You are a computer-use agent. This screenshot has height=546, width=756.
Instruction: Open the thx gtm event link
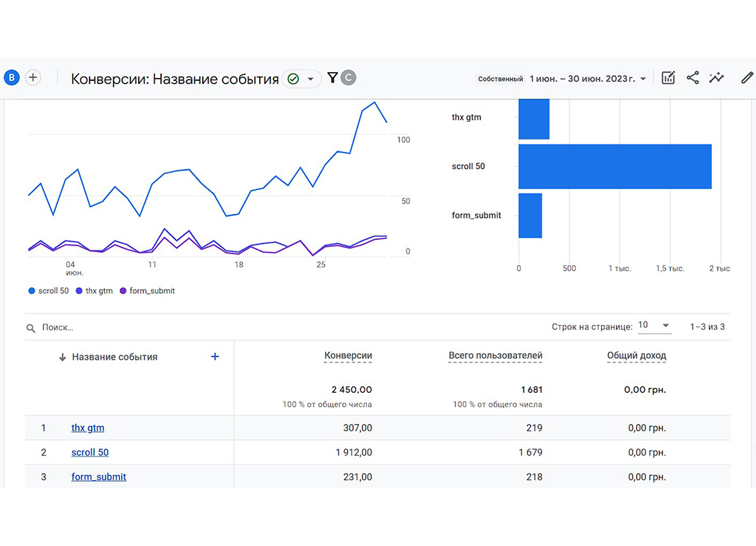[x=88, y=428]
